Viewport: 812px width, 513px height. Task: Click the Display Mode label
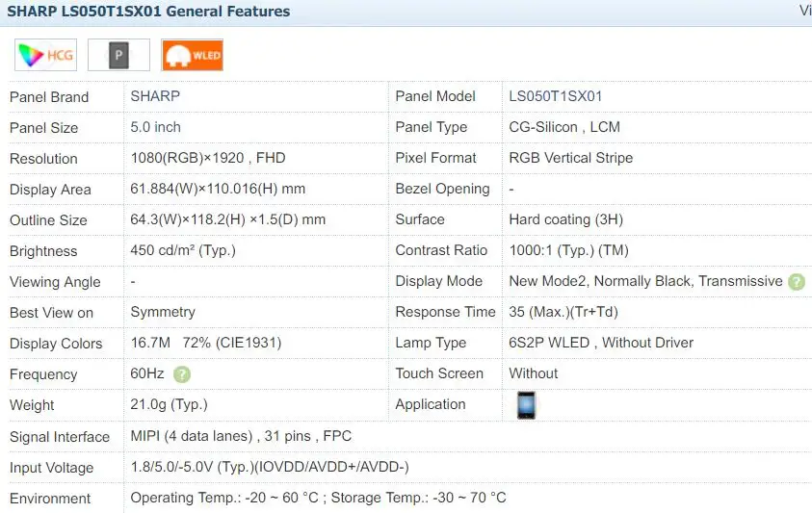439,281
